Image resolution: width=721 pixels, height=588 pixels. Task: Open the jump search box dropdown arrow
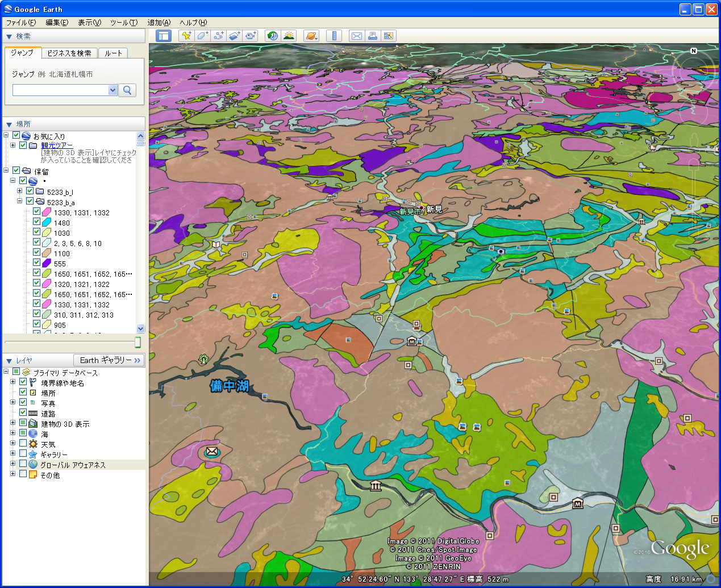point(112,90)
